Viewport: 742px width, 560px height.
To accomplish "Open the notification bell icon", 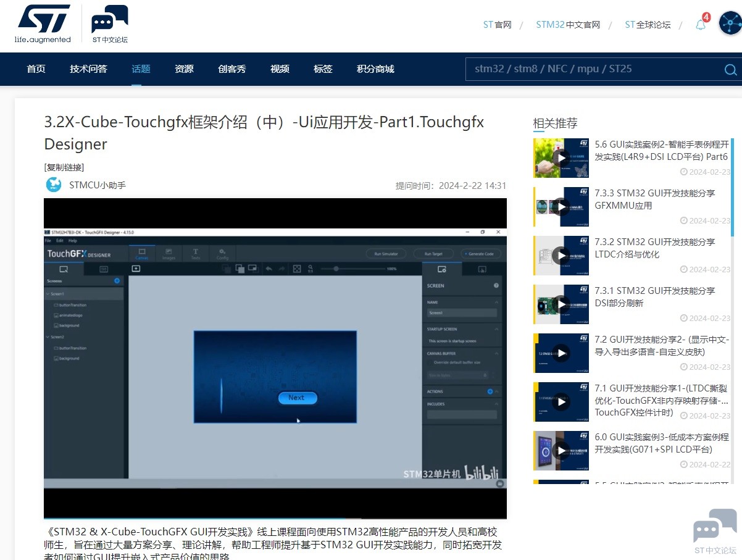I will (x=701, y=25).
